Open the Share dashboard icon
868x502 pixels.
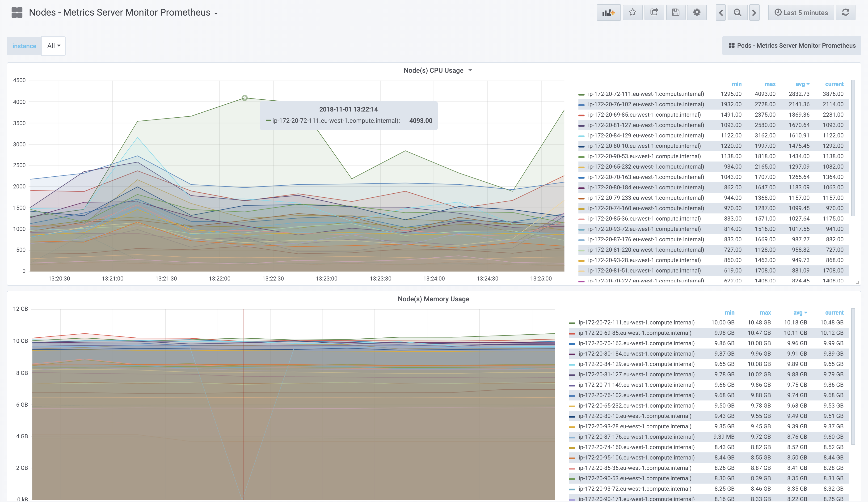click(654, 13)
